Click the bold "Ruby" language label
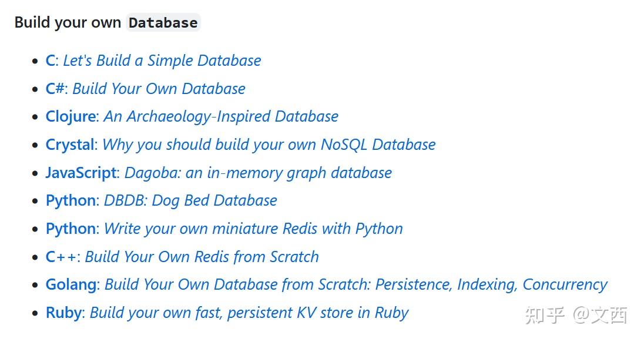The width and height of the screenshot is (644, 342). [x=63, y=313]
